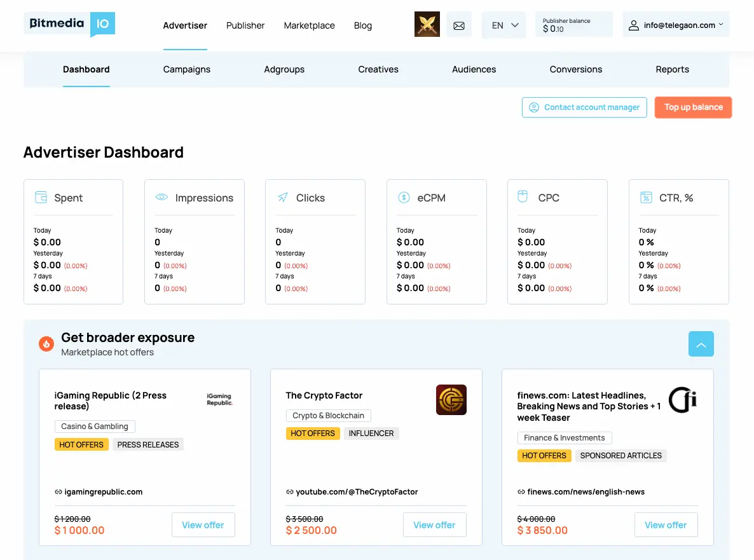Screen dimensions: 754x560
Task: Click the Impressions eye icon
Action: pyautogui.click(x=161, y=197)
